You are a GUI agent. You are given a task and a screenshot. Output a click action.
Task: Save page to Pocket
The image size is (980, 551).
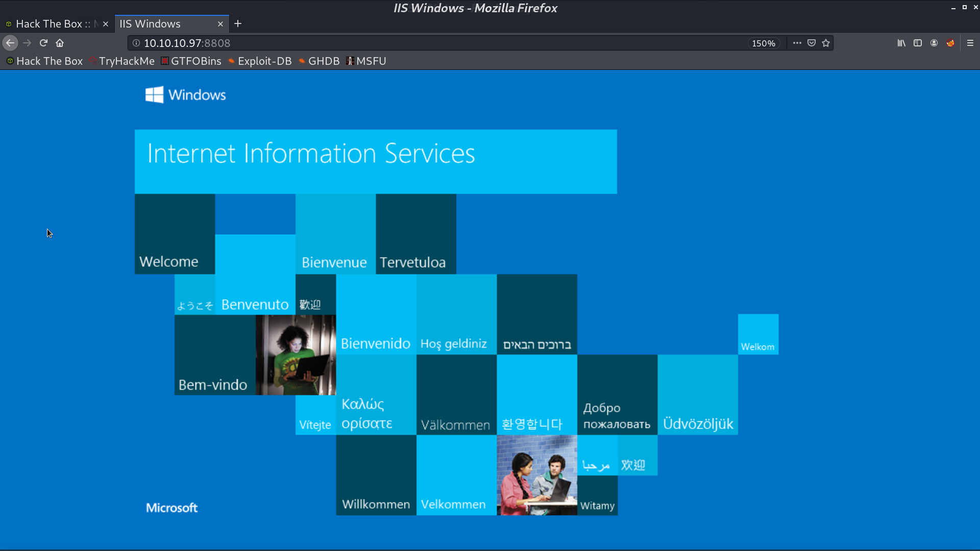(812, 43)
